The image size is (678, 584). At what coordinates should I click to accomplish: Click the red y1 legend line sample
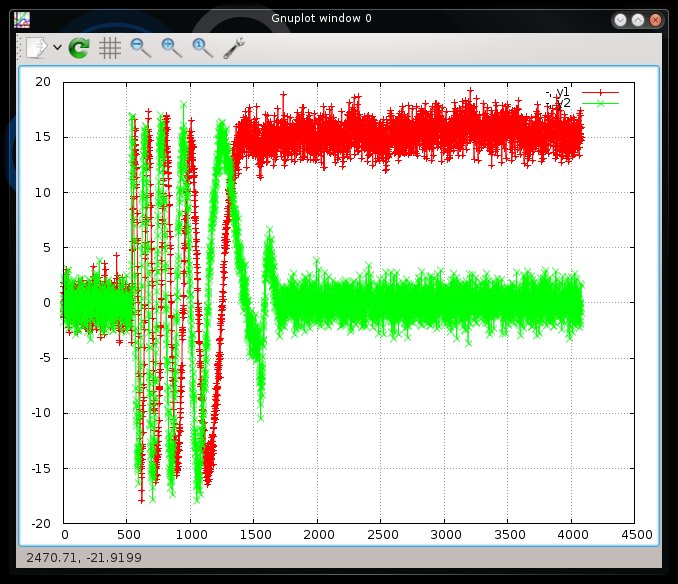[600, 92]
